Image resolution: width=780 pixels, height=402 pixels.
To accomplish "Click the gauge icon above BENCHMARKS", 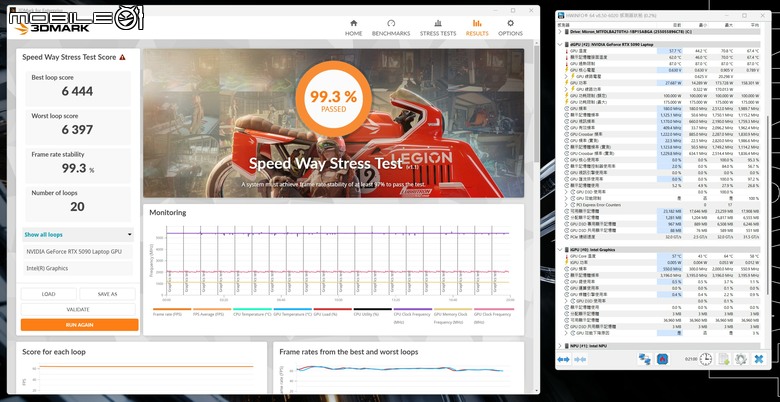I will coord(391,23).
